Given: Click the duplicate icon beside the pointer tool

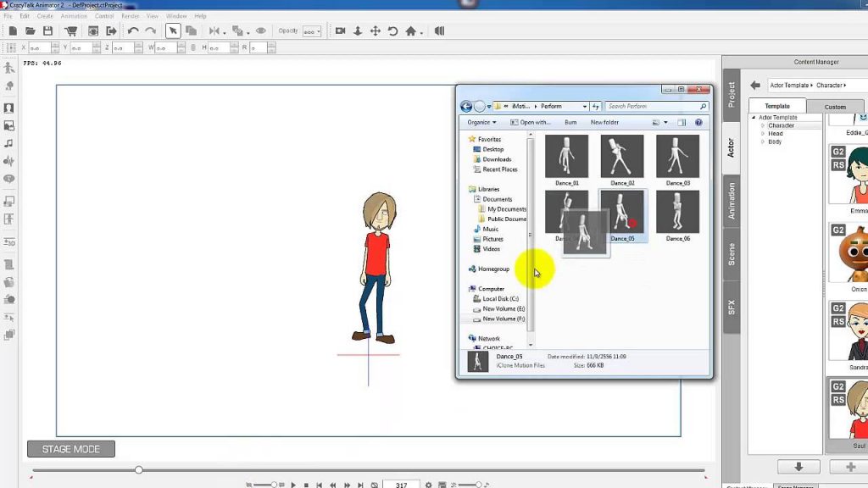Looking at the screenshot, I should (x=191, y=31).
